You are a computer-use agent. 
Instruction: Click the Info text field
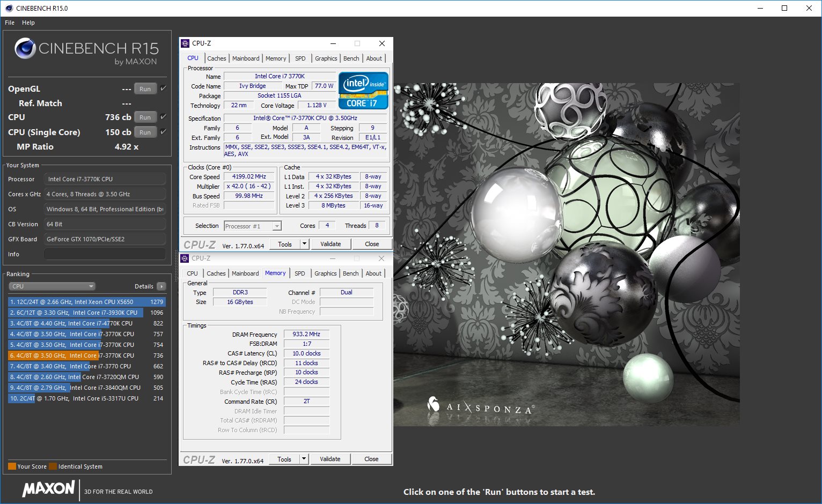[x=105, y=254]
